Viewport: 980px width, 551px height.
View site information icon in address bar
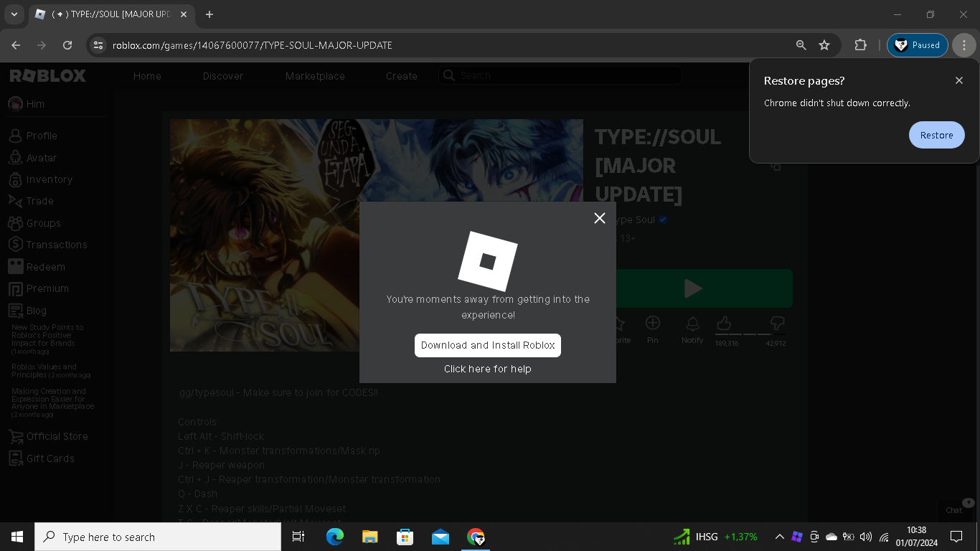98,45
